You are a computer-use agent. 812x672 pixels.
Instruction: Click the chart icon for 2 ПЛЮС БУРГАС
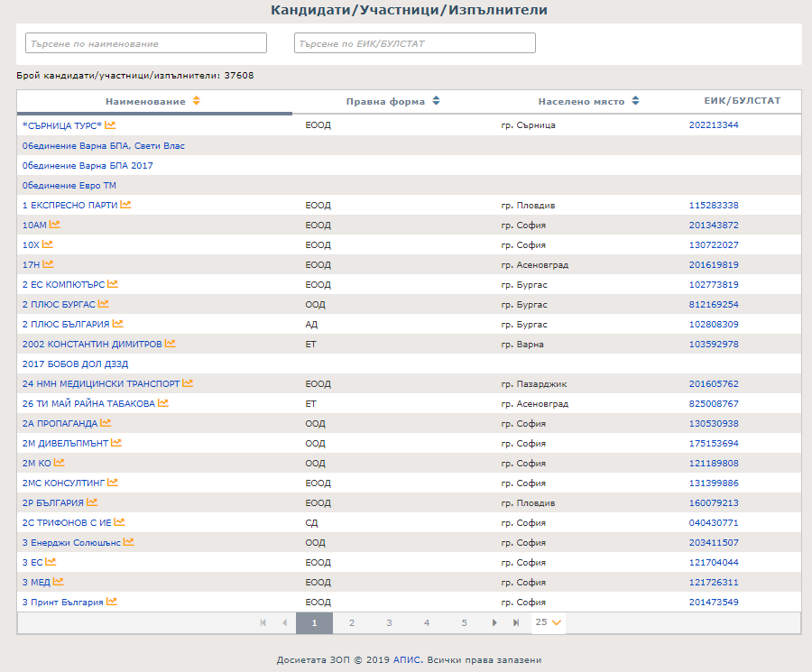(x=103, y=304)
